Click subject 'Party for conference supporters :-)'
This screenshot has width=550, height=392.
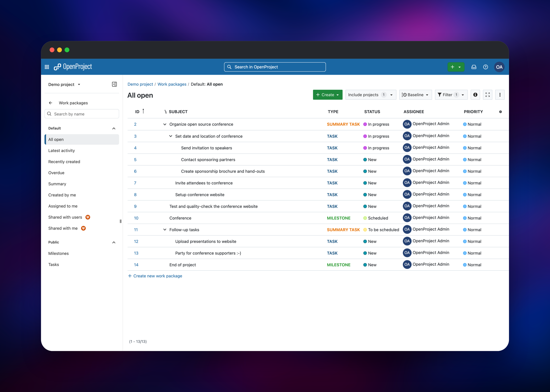click(x=208, y=253)
